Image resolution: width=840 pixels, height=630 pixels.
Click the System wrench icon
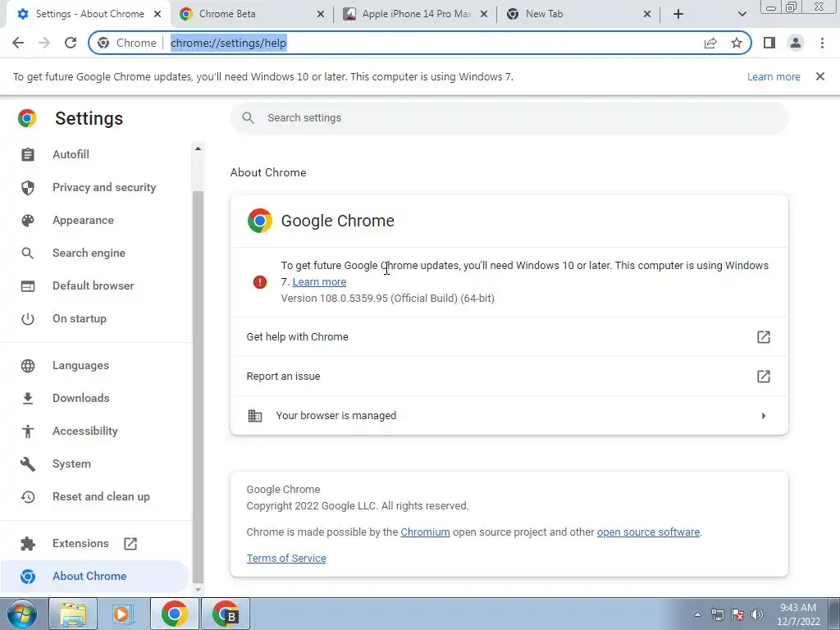tap(28, 464)
